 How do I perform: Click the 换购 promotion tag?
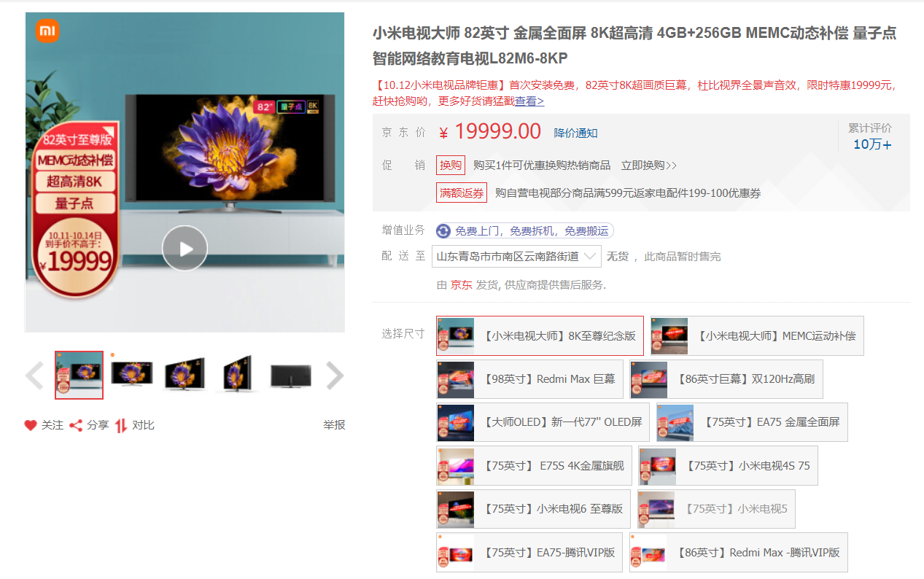point(451,166)
